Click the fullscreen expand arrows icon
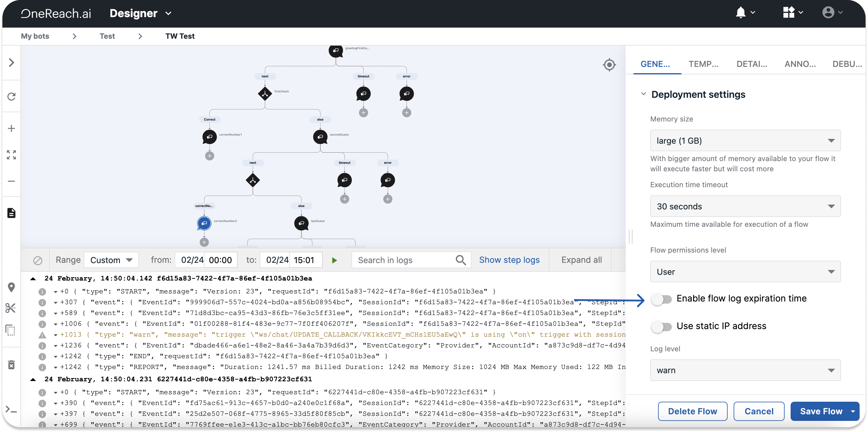 point(11,155)
